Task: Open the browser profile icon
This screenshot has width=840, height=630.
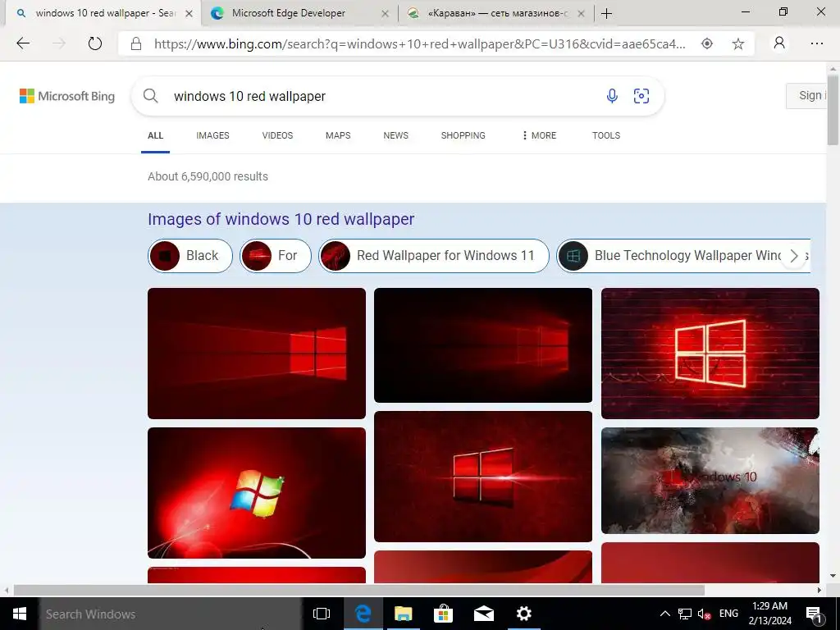Action: click(779, 43)
